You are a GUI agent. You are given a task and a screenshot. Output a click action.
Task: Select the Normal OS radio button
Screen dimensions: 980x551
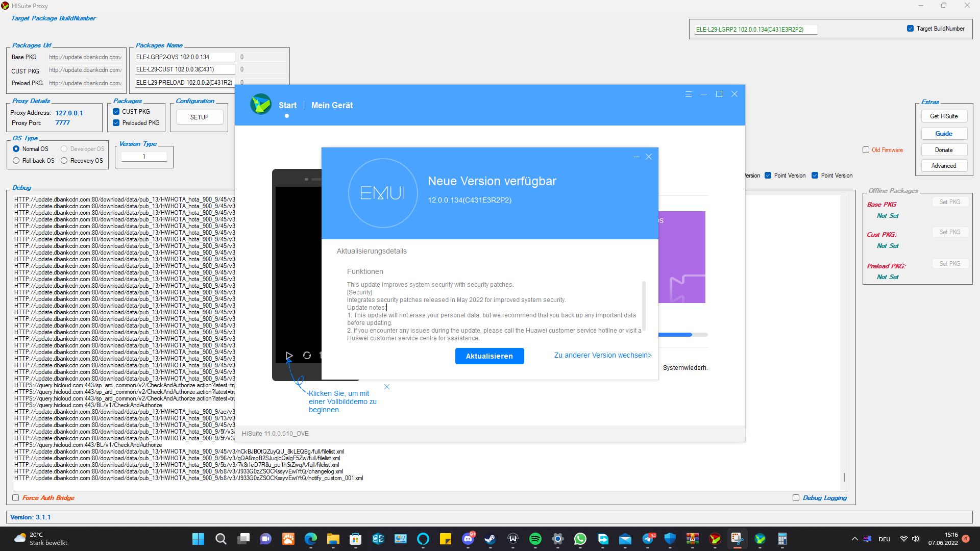point(16,149)
